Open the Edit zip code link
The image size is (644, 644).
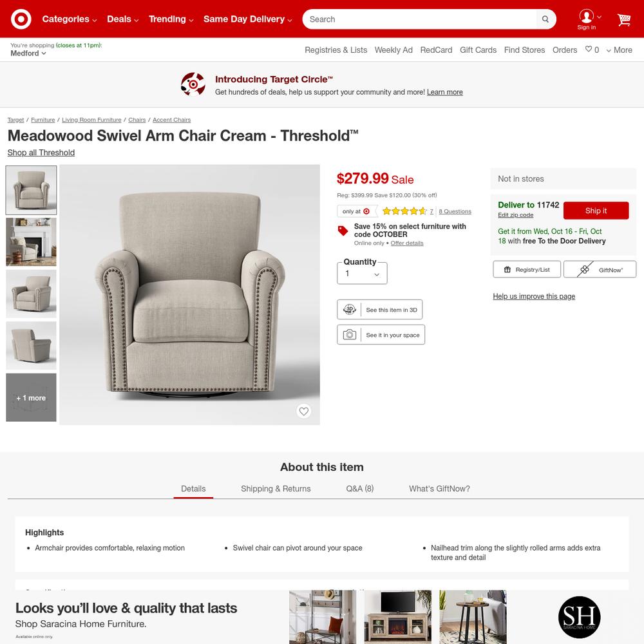pos(515,215)
